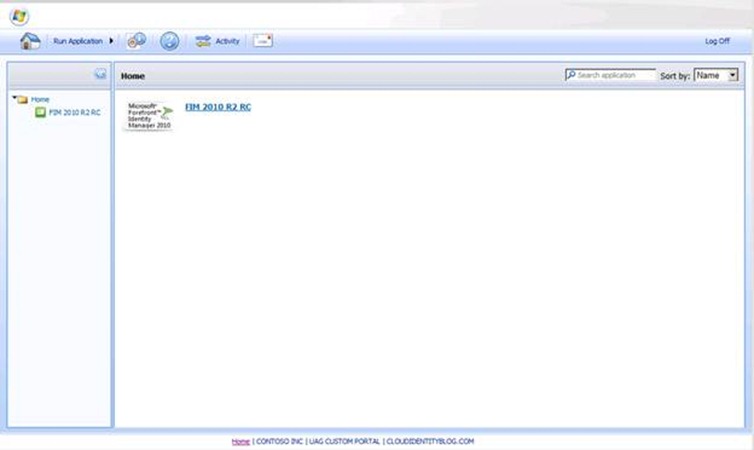Select the Home folder in tree
The image size is (754, 450).
click(40, 99)
